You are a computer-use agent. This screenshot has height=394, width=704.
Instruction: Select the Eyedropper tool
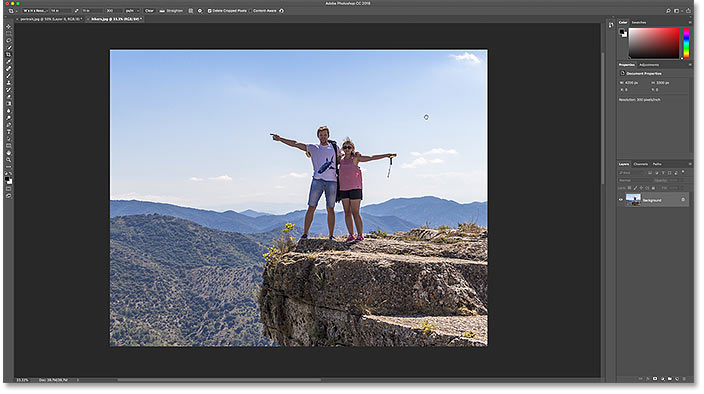click(x=9, y=61)
